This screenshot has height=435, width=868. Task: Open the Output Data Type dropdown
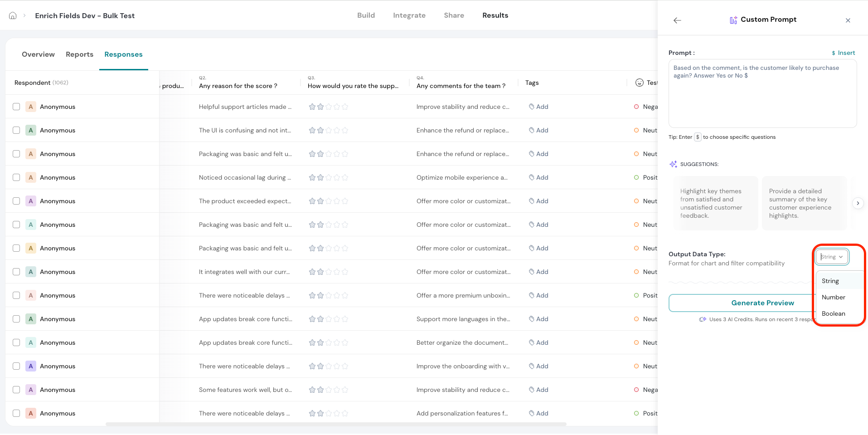[x=832, y=257]
